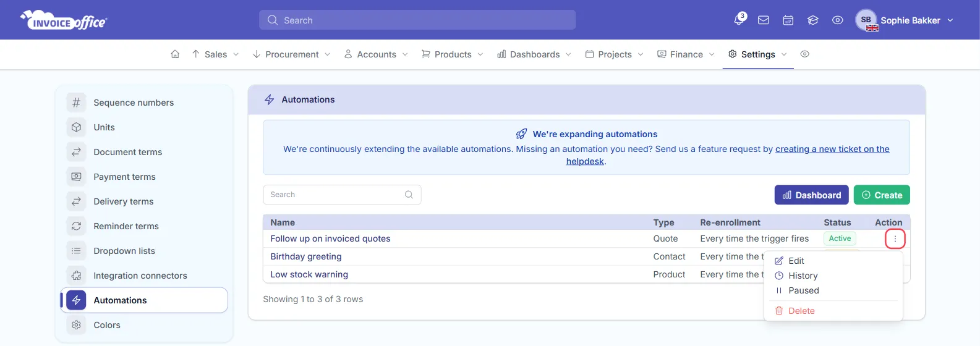Image resolution: width=980 pixels, height=346 pixels.
Task: Open Sequence numbers settings
Action: [x=134, y=103]
